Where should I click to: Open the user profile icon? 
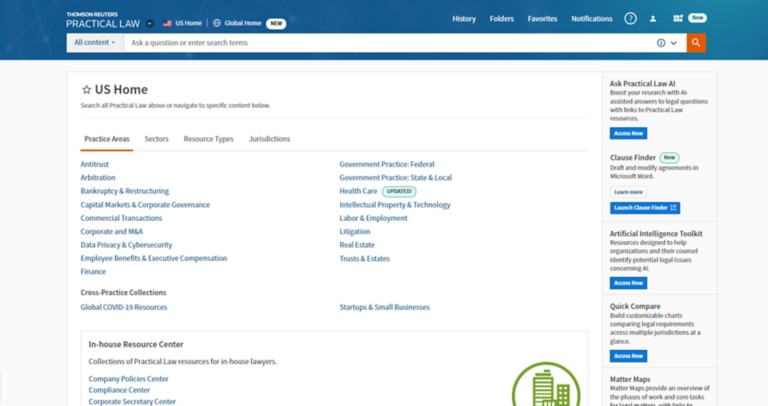(653, 19)
